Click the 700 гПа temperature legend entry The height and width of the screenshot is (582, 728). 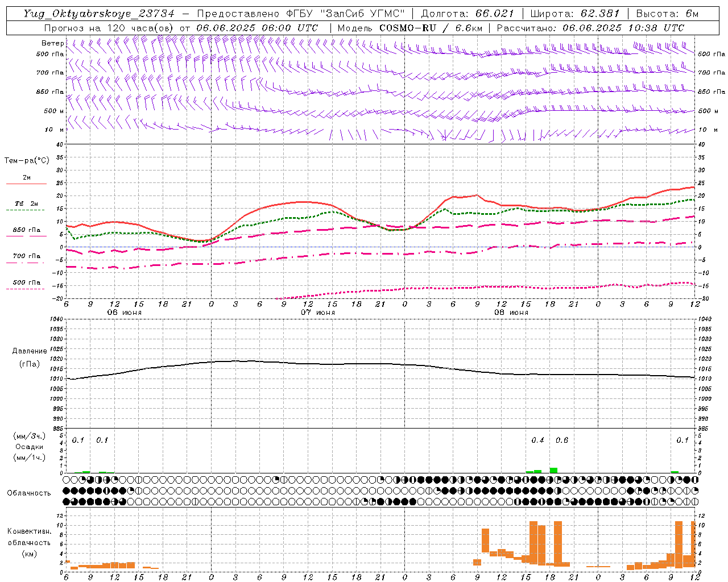pos(27,256)
